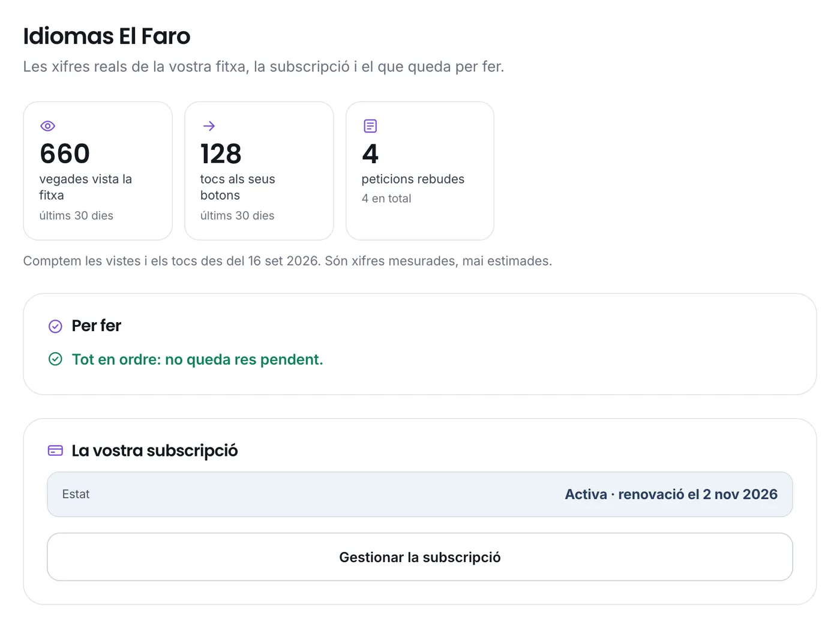Click 'últims 30 dies' under vegades vista la fitxa
This screenshot has height=628, width=840.
pyautogui.click(x=76, y=215)
